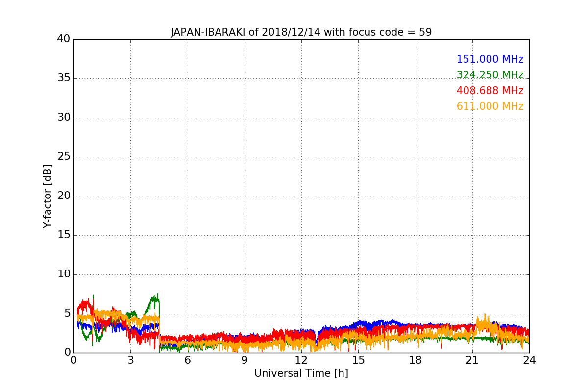Screen dimensions: 588x392
Task: Click the x-axis tick label 6
Action: [x=187, y=360]
